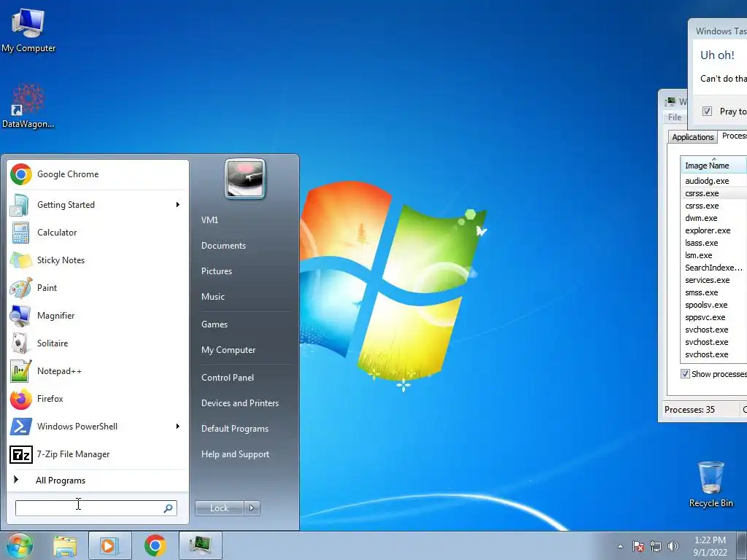Select sppsvc.exe process row

[713, 317]
